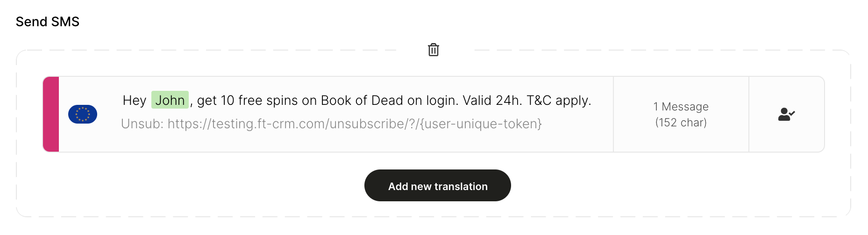Click the Add new translation button

point(438,185)
